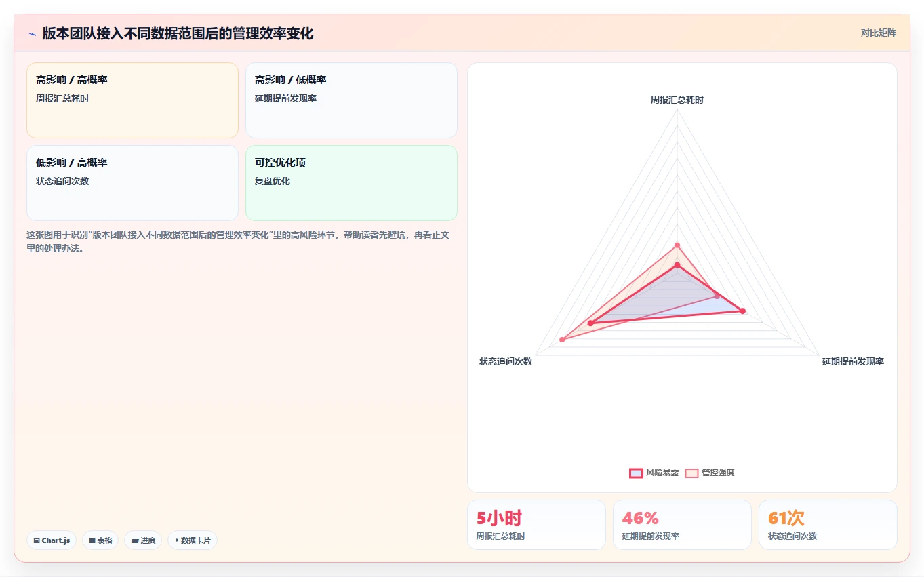
Task: Select the title 版本团队接入不同数据范围后的管理效率变化
Action: point(178,33)
